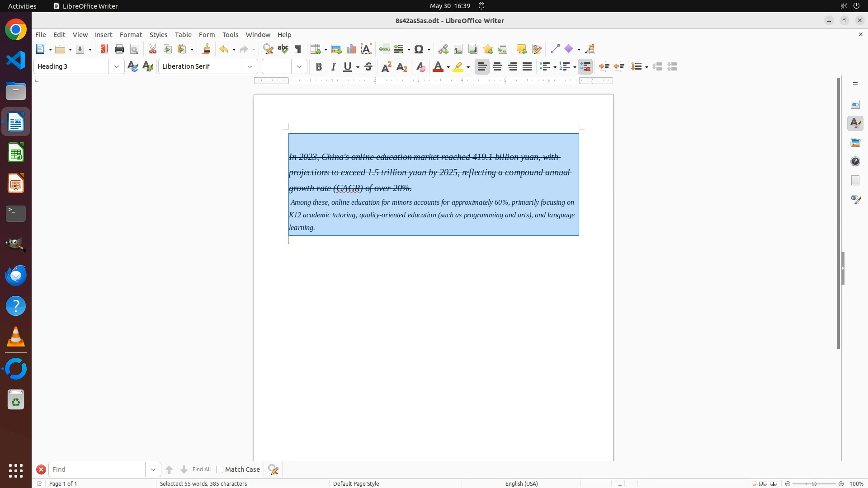This screenshot has height=488, width=868.
Task: Insert a chart from the toolbar
Action: [351, 49]
